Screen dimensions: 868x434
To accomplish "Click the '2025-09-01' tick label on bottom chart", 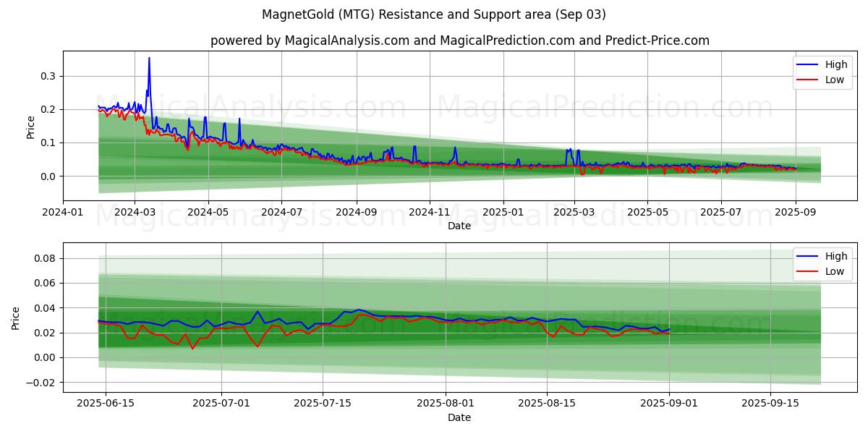I will (669, 404).
